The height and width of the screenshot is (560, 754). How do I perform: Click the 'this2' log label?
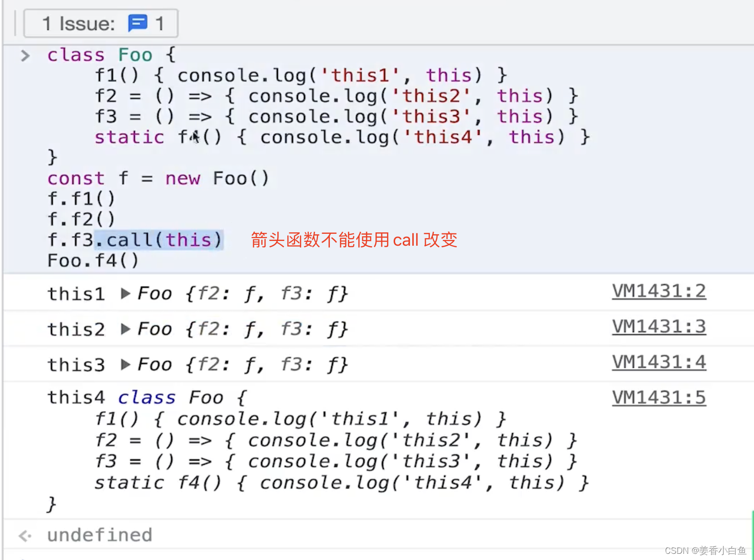76,330
